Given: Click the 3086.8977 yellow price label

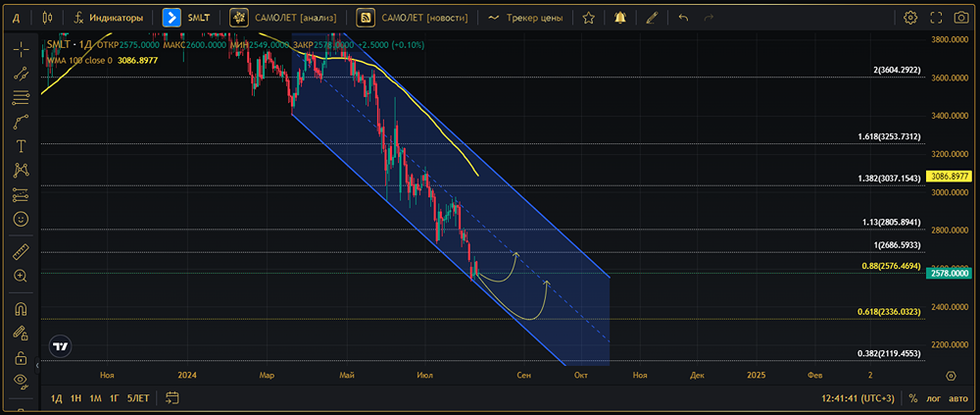Looking at the screenshot, I should pyautogui.click(x=949, y=177).
